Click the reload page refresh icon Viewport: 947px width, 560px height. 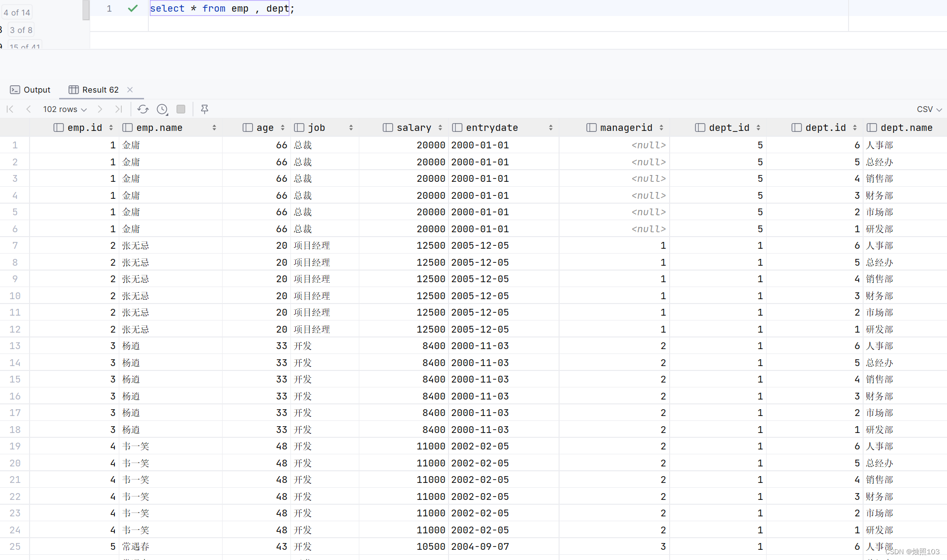click(x=143, y=109)
